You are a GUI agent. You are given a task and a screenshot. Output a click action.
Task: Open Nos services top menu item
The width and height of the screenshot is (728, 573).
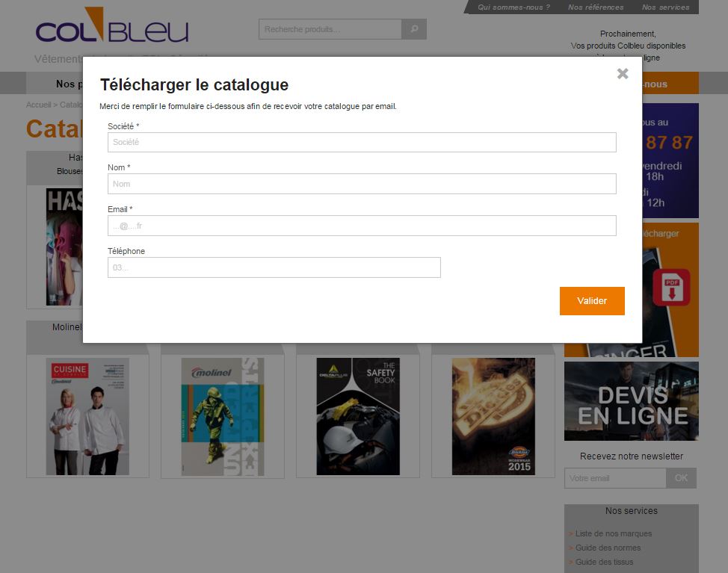(666, 7)
